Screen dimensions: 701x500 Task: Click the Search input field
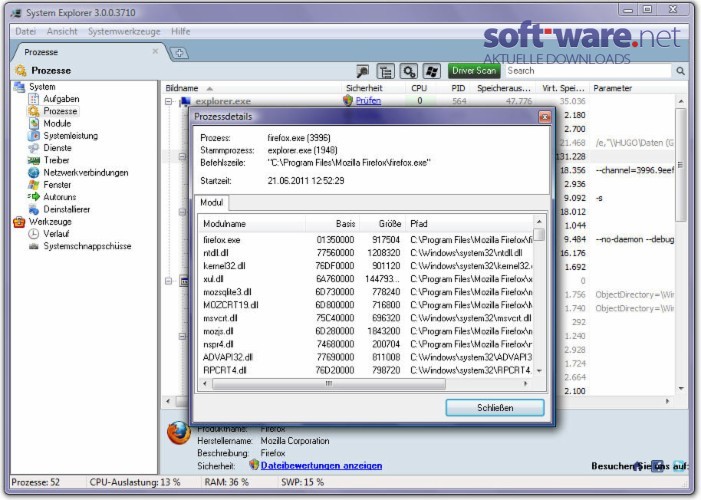coord(588,71)
